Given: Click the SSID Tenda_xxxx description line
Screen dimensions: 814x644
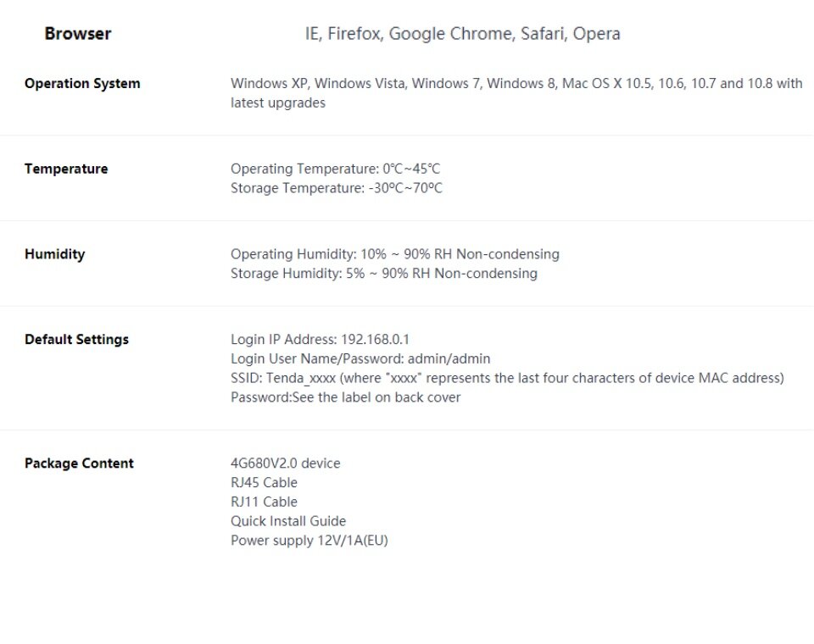Looking at the screenshot, I should pyautogui.click(x=507, y=378).
